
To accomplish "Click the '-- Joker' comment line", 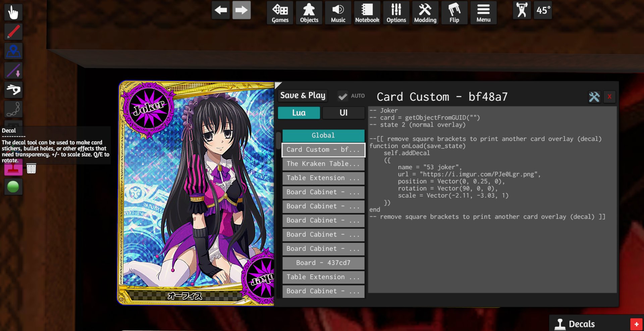I will (x=384, y=111).
